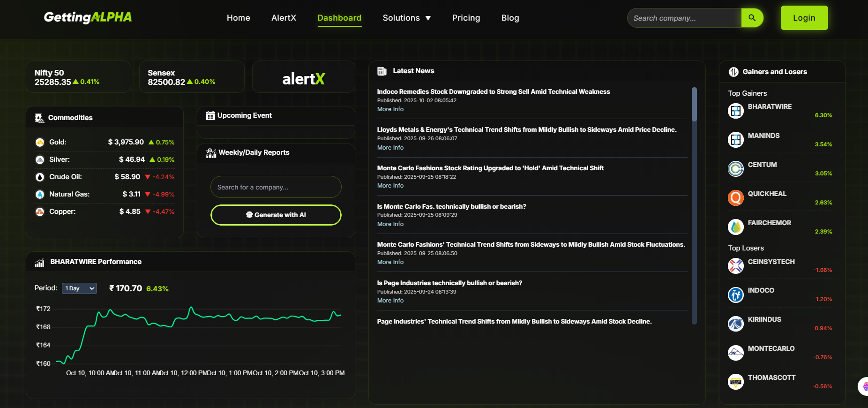The height and width of the screenshot is (408, 868).
Task: Click the ₹ 170.70 stock price
Action: (126, 288)
